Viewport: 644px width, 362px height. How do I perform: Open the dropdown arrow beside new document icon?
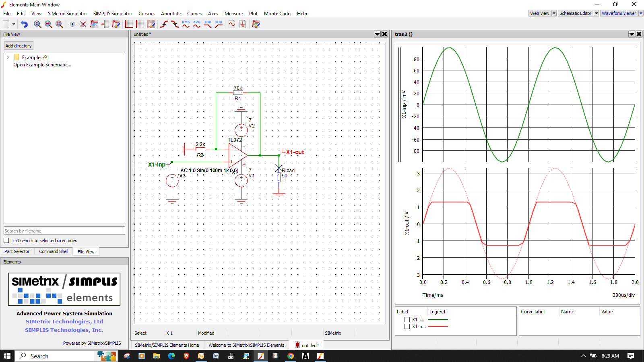pos(14,24)
